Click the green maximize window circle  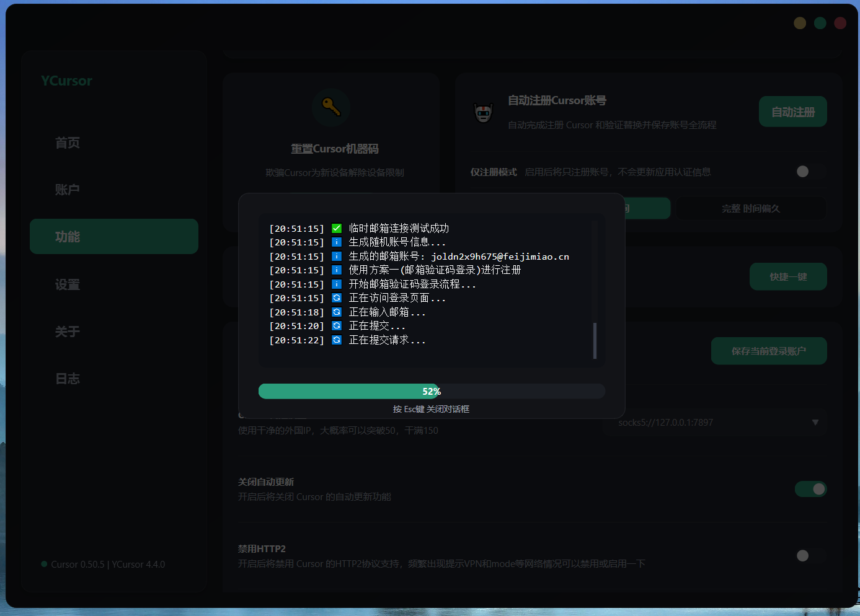coord(820,23)
